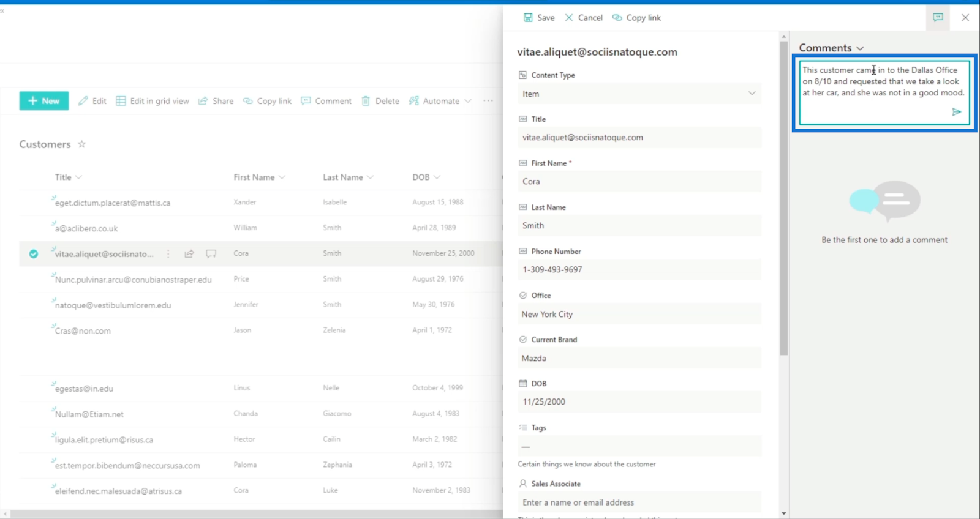Open eleifend.nec.malesuada@atrisus.ca item
This screenshot has height=519, width=980.
(118, 491)
